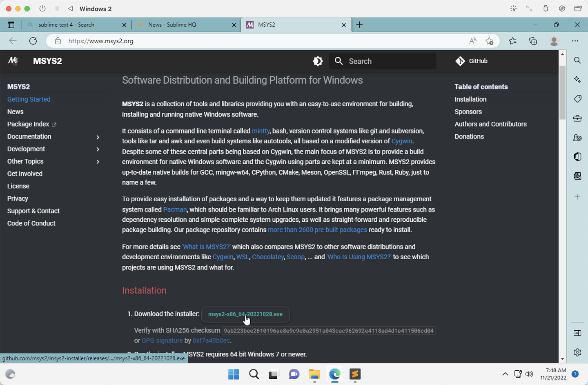The height and width of the screenshot is (385, 588).
Task: Customize the sidebar with the plus icon
Action: [x=577, y=197]
